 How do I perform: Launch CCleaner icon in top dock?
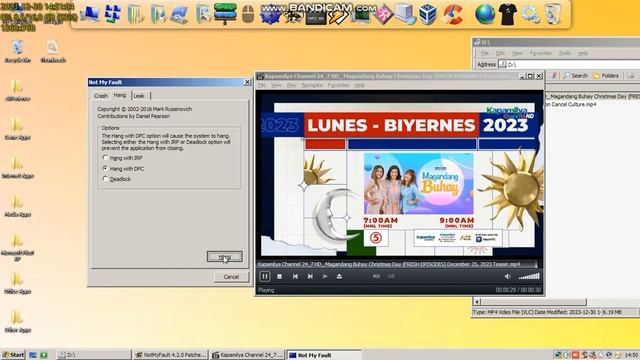coord(452,15)
